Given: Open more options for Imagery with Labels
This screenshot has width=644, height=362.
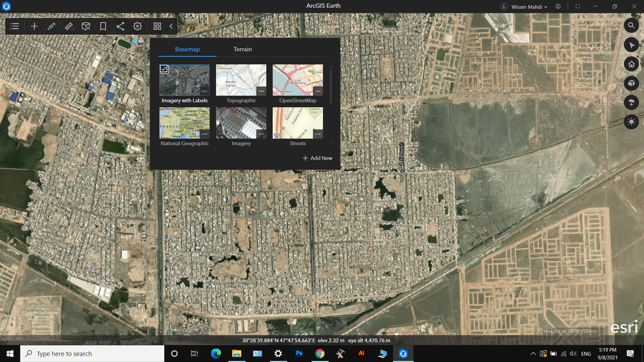Looking at the screenshot, I should [204, 91].
